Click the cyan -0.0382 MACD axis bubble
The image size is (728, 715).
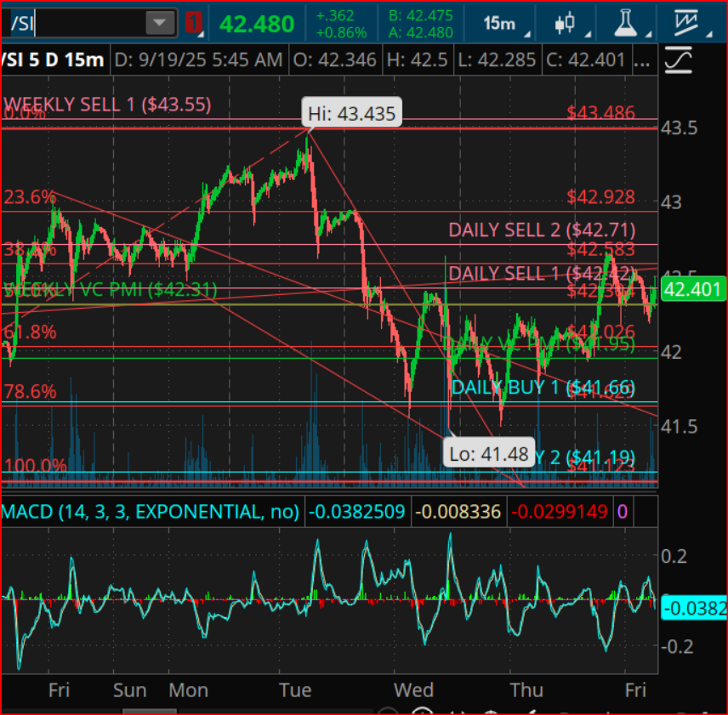[x=694, y=608]
